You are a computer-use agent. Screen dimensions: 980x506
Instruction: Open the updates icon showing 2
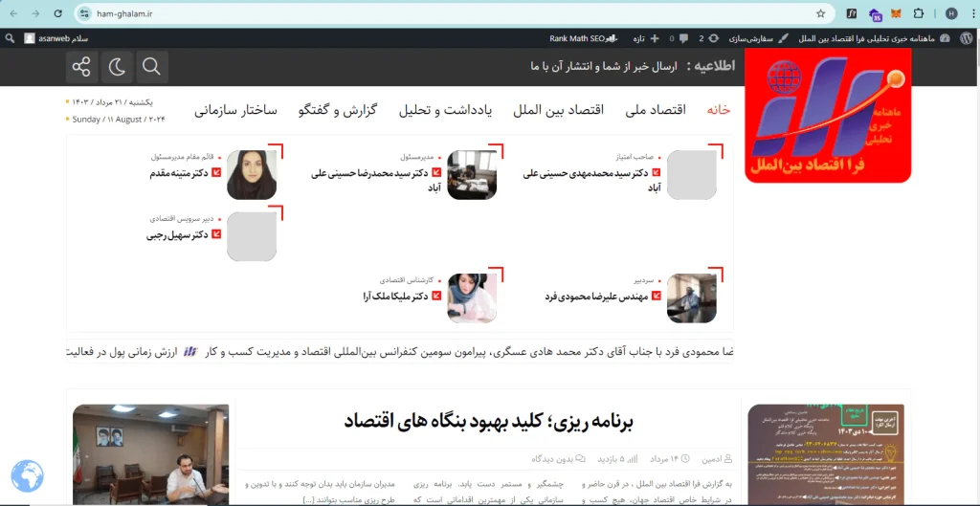709,38
